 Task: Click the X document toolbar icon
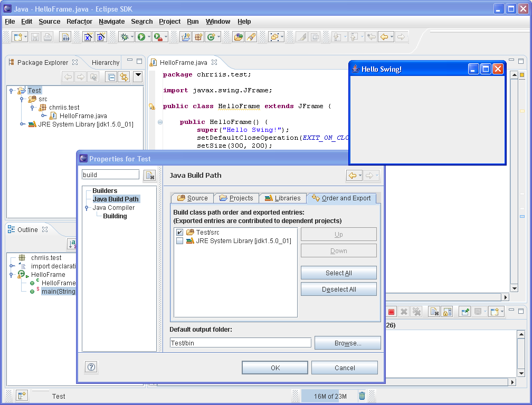[x=88, y=36]
